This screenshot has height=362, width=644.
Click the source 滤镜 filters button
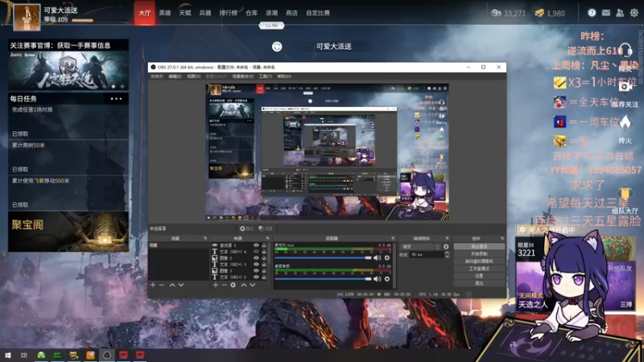(266, 228)
